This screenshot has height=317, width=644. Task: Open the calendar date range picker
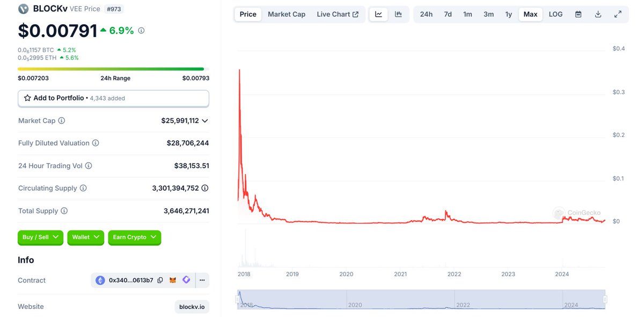[579, 15]
